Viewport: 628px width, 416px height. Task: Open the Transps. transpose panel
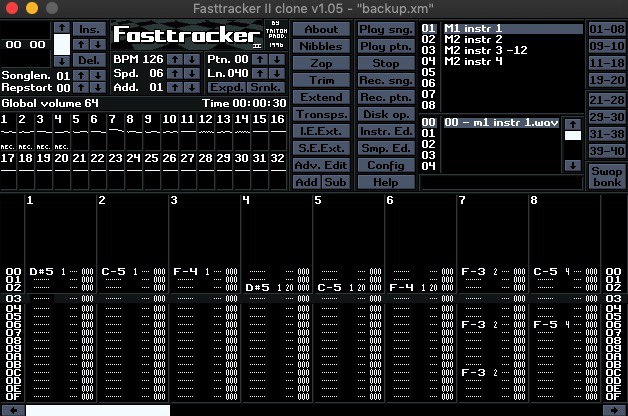pyautogui.click(x=321, y=115)
